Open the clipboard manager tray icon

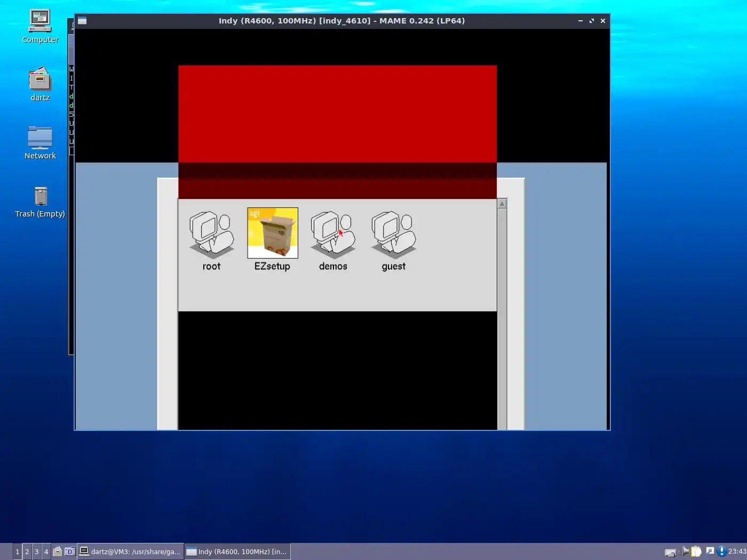click(696, 551)
